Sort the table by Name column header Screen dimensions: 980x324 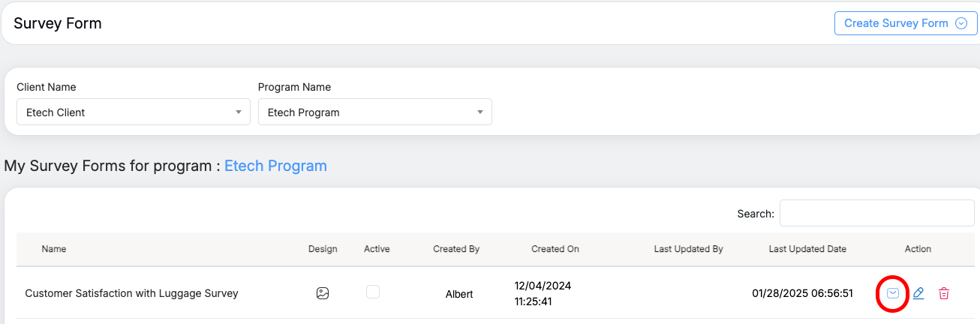(54, 249)
